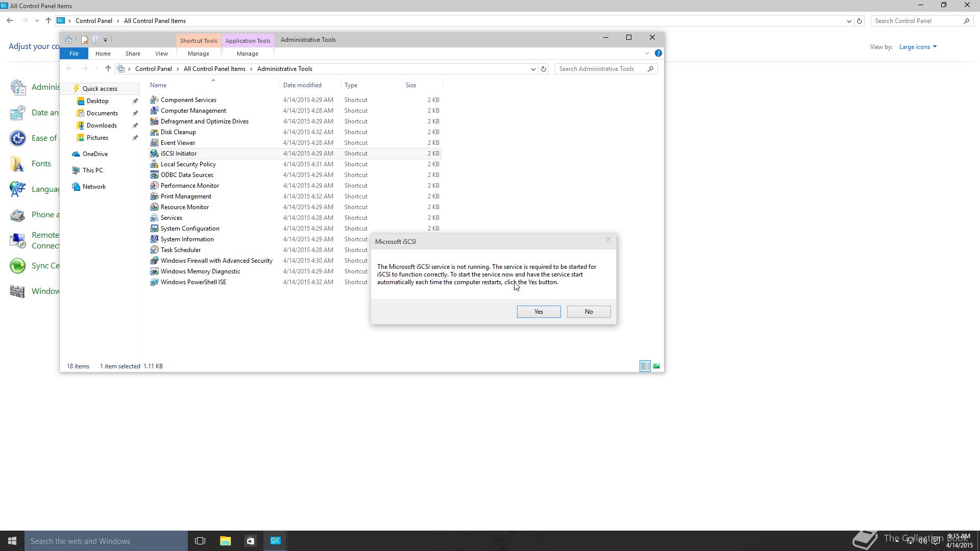Open File Explorer from the taskbar
The width and height of the screenshot is (980, 551).
point(225,541)
